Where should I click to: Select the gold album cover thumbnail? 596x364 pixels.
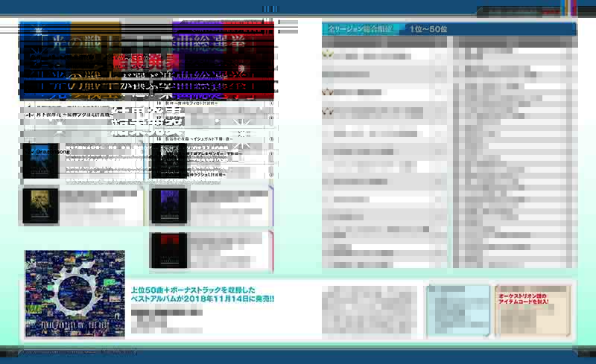click(x=40, y=206)
